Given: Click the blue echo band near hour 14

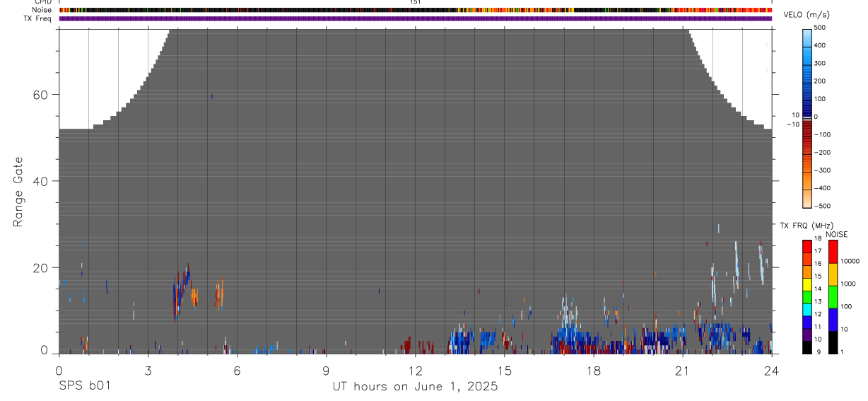Looking at the screenshot, I should (472, 339).
